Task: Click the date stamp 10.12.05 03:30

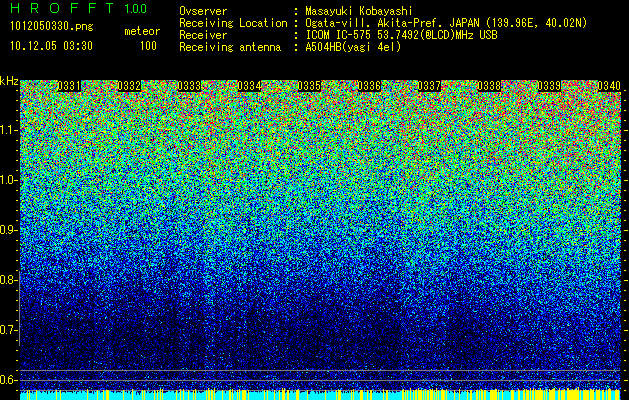Action: [x=51, y=46]
